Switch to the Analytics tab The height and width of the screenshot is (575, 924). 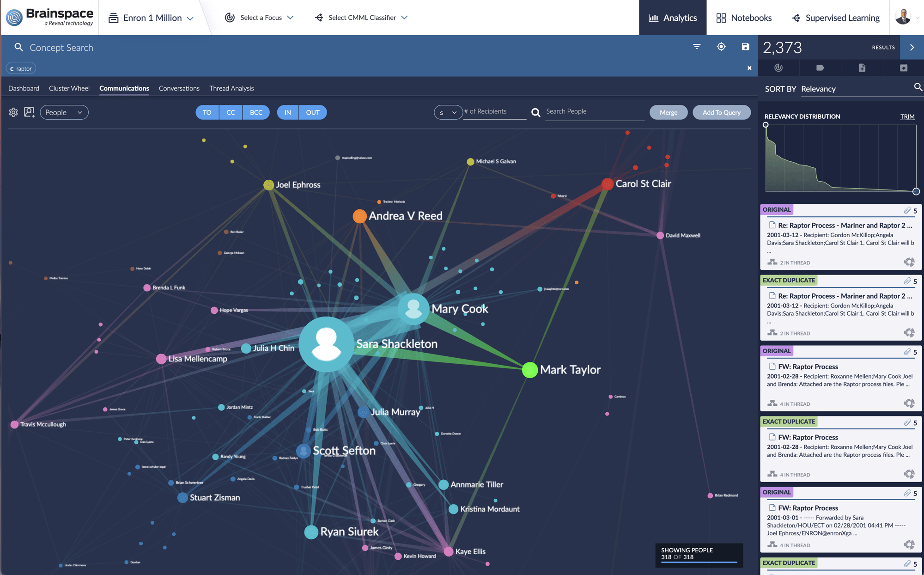(x=673, y=18)
